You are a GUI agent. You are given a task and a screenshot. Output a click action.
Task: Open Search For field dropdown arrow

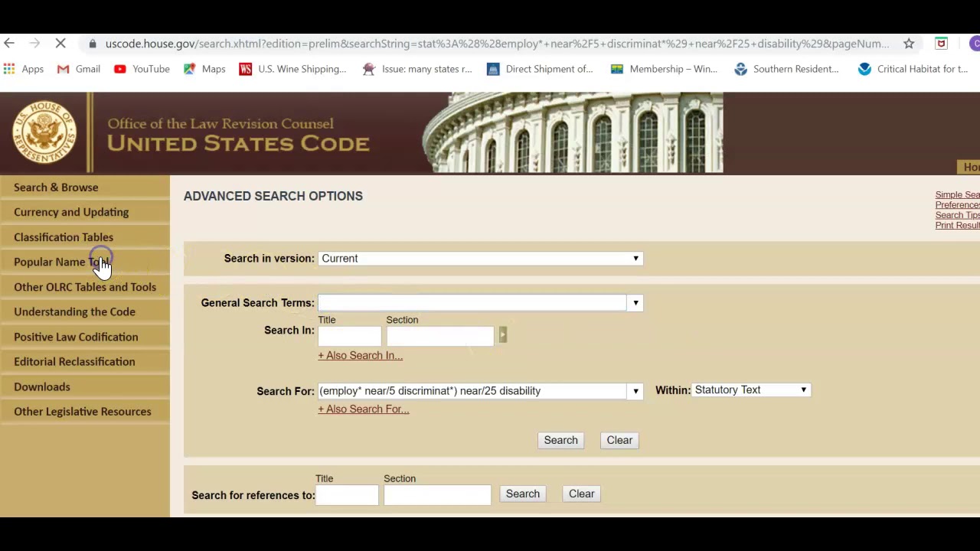(x=635, y=391)
